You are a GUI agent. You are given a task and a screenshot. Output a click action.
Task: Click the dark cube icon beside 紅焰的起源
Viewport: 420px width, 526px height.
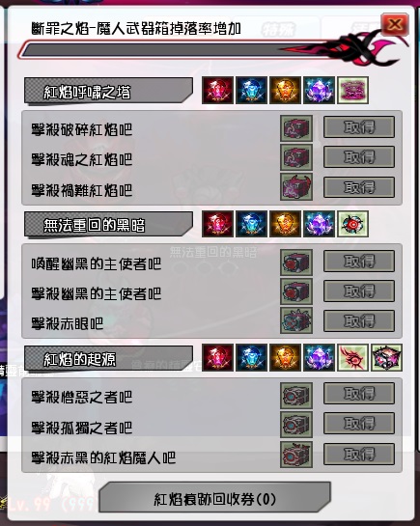point(386,357)
